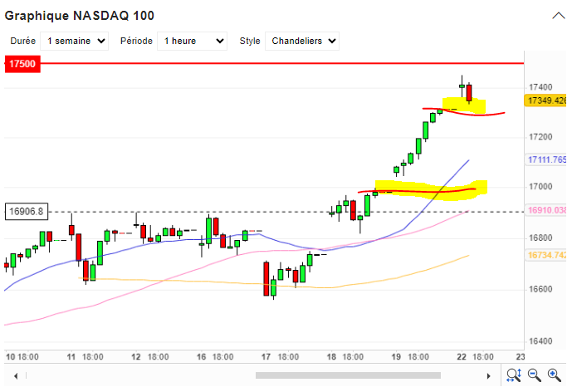Click the 17200 price axis label
Viewport: 572px width, 392px height.
pos(540,137)
